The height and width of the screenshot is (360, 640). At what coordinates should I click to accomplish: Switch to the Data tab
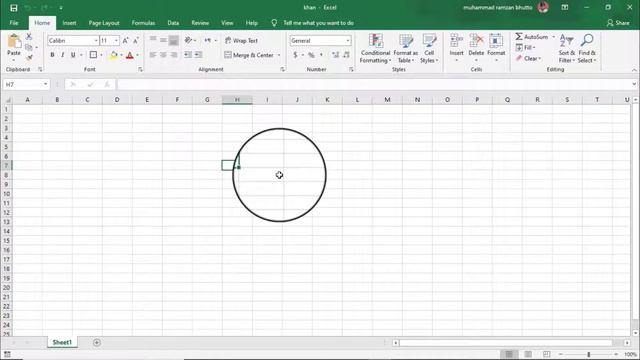click(x=173, y=23)
